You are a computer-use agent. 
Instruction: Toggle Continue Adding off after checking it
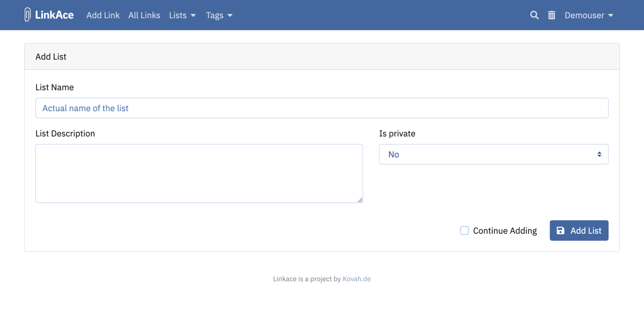(x=464, y=230)
